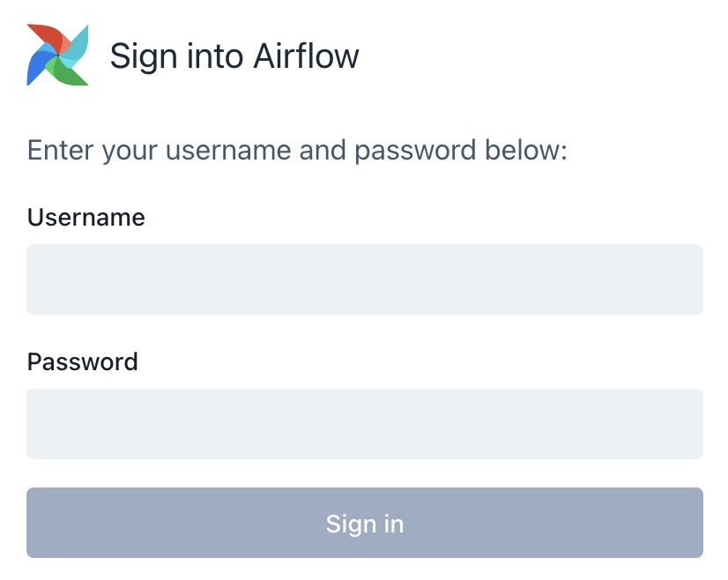
Task: Click the blue blade of the pinwheel logo
Action: pos(37,64)
